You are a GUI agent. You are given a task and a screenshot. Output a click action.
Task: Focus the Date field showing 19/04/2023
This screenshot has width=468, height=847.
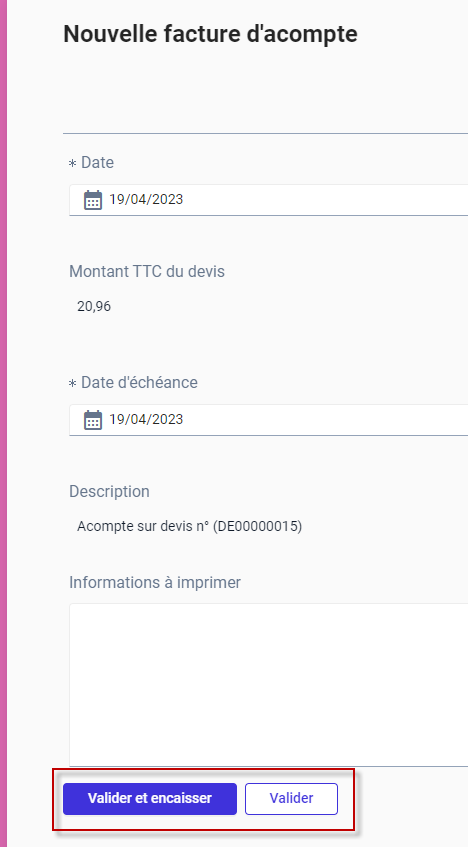pos(269,200)
